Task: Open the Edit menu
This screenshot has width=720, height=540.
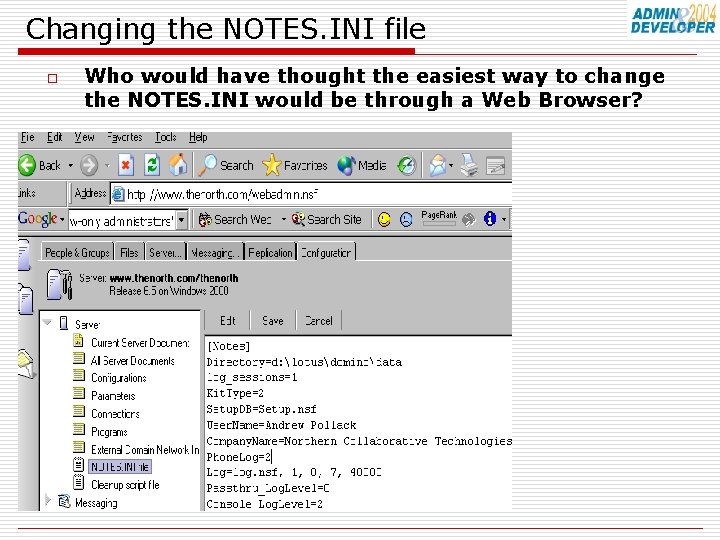Action: tap(54, 137)
